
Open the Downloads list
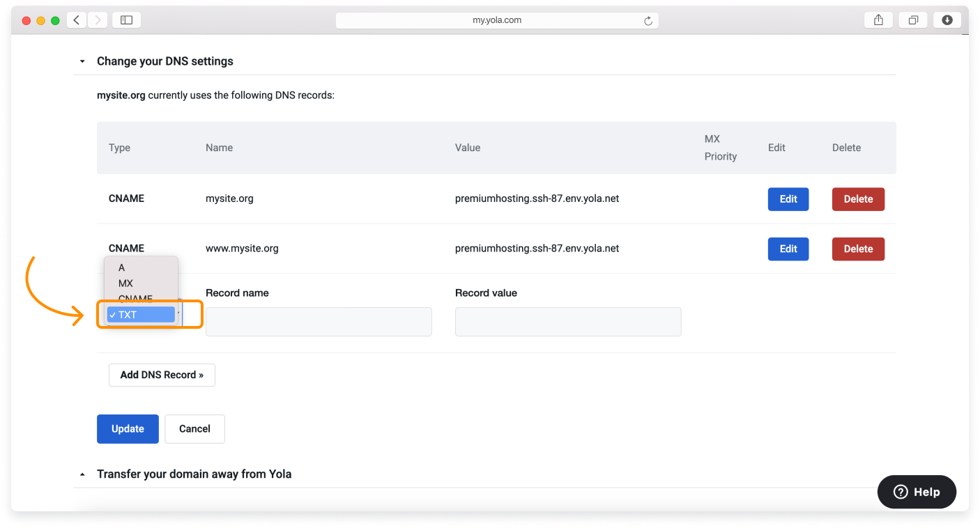pos(947,20)
